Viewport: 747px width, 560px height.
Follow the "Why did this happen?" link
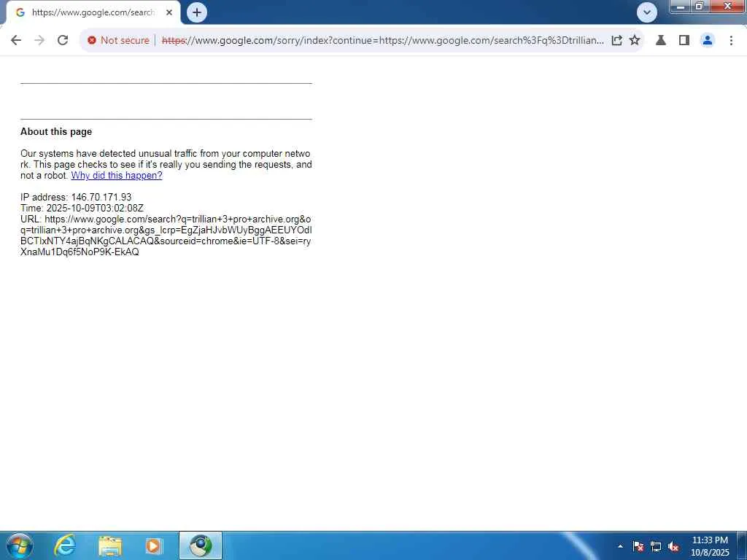click(x=117, y=175)
